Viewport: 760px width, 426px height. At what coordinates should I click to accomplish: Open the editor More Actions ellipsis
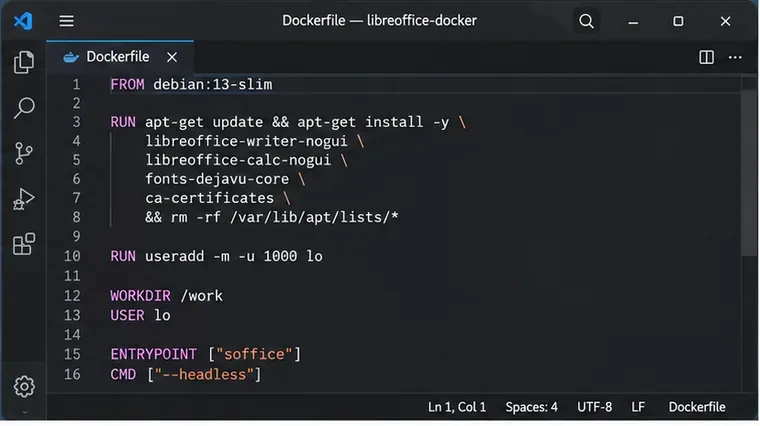(735, 57)
